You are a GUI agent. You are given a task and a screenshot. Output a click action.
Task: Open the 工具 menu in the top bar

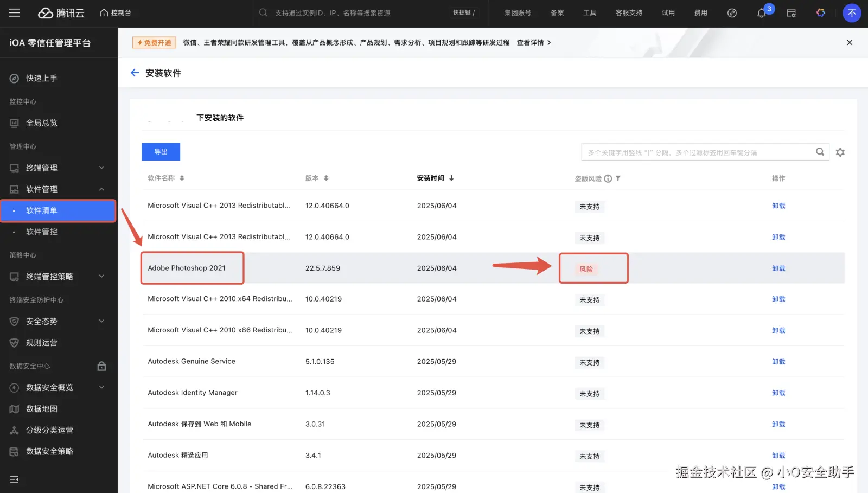tap(590, 12)
